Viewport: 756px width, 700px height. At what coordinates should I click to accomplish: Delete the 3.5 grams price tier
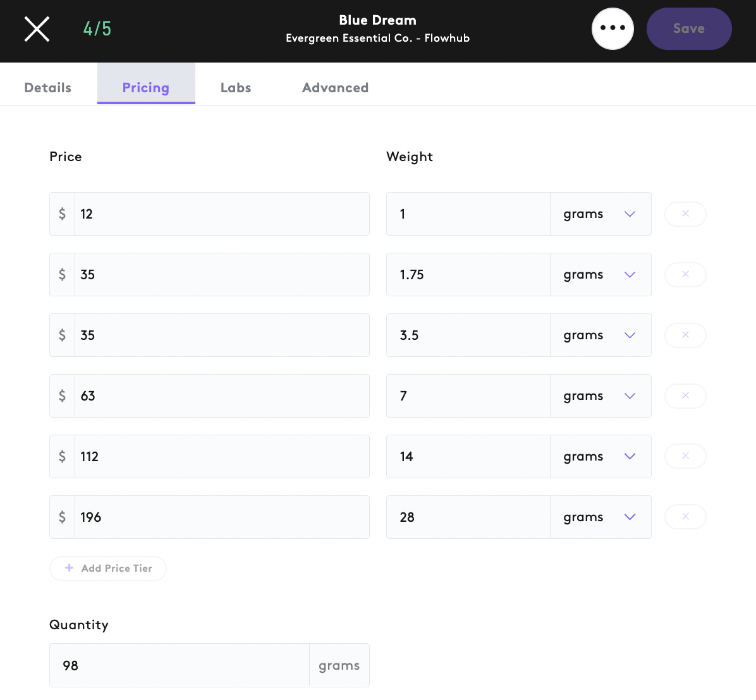[685, 335]
